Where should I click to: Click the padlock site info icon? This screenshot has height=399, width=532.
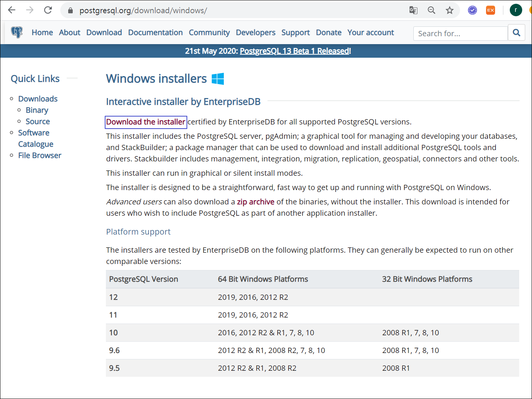point(70,11)
